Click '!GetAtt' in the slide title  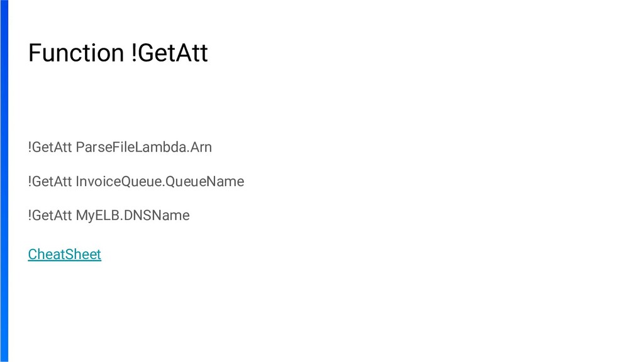pyautogui.click(x=171, y=53)
